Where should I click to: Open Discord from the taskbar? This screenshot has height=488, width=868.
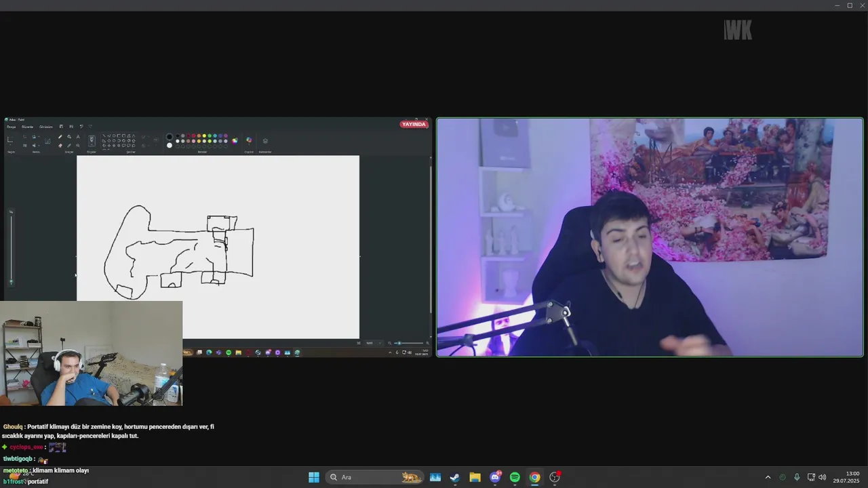point(495,477)
